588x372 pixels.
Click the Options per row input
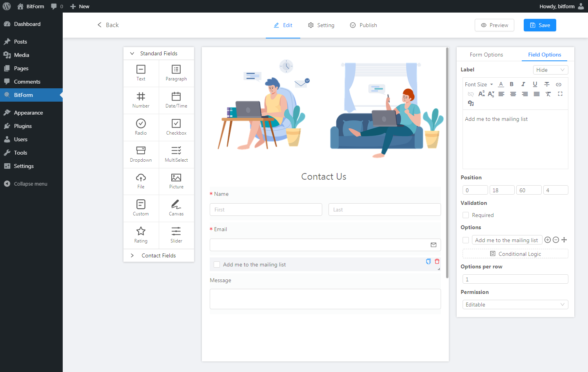515,279
